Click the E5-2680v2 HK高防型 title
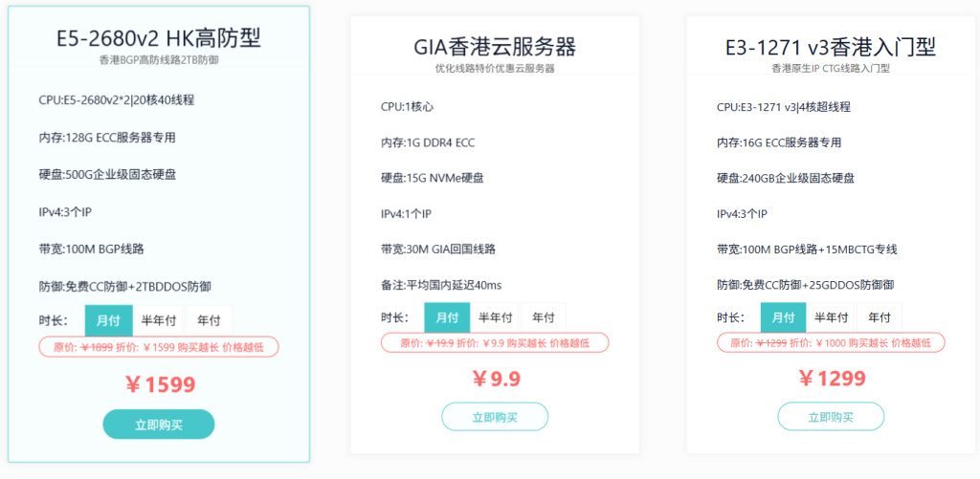The width and height of the screenshot is (980, 479). tap(159, 38)
